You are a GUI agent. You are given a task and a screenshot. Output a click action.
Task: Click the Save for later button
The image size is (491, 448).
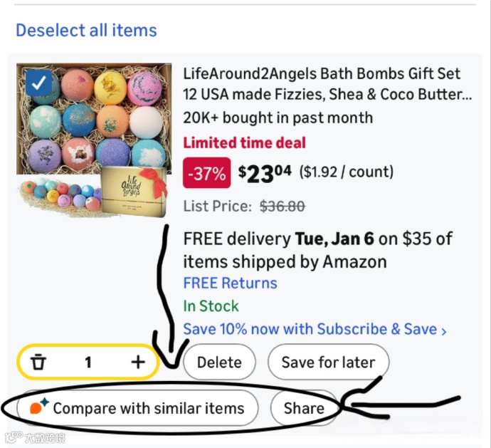328,363
